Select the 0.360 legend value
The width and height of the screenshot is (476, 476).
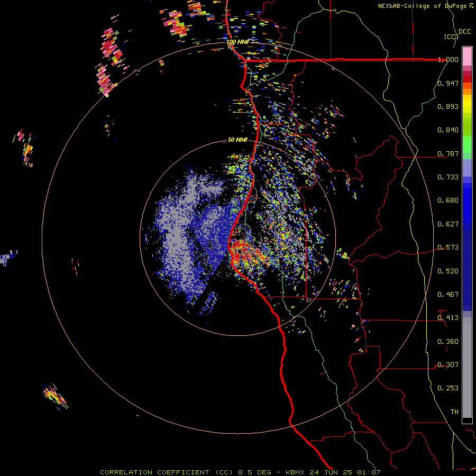(448, 342)
